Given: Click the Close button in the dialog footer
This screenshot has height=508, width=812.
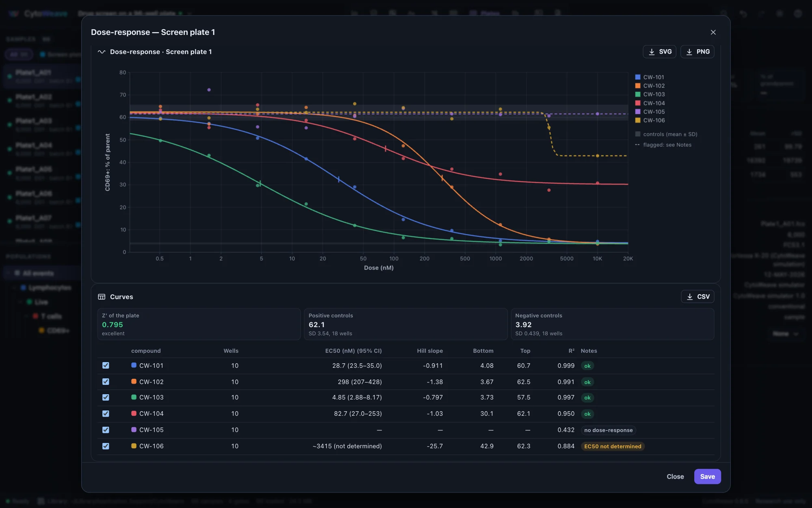Looking at the screenshot, I should [x=675, y=476].
